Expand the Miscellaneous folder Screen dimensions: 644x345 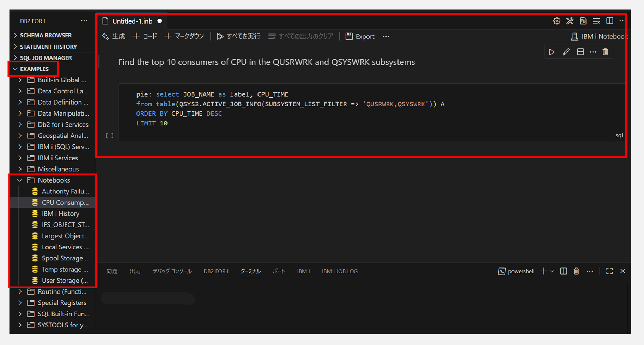tap(53, 169)
